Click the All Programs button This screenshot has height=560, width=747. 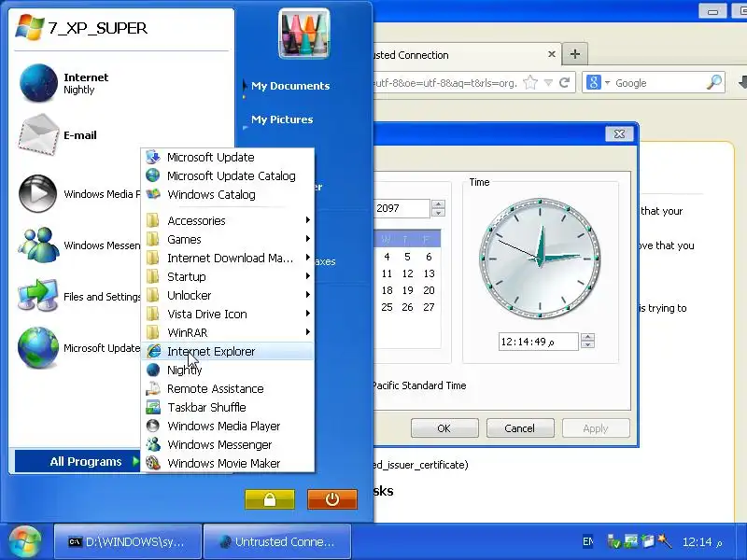[x=78, y=461]
